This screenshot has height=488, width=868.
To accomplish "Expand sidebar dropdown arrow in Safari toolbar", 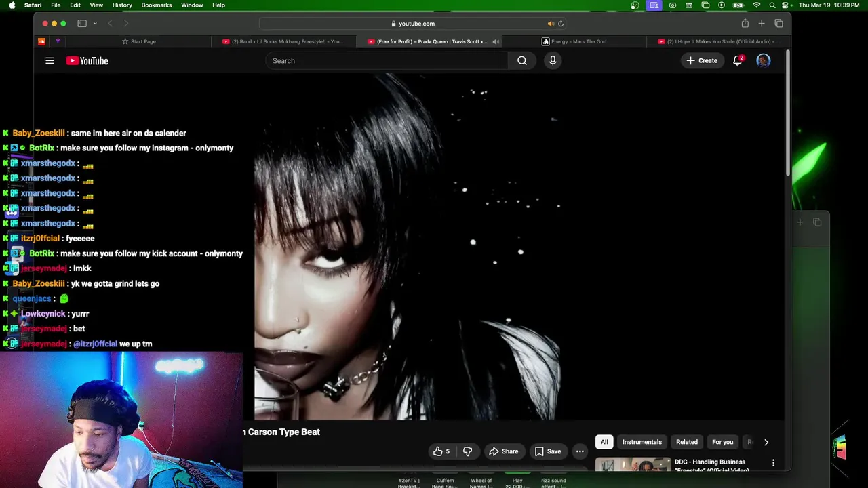I will (x=94, y=24).
